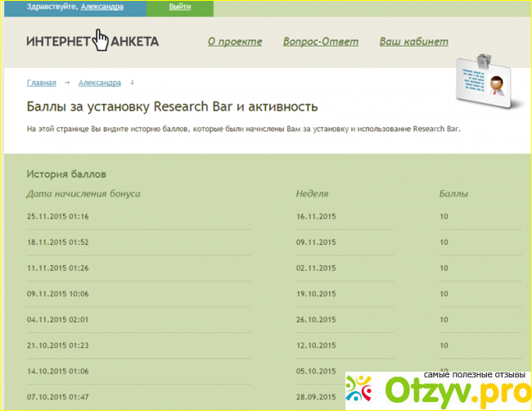Select bonus date 21.10.2015 01:23

[57, 346]
